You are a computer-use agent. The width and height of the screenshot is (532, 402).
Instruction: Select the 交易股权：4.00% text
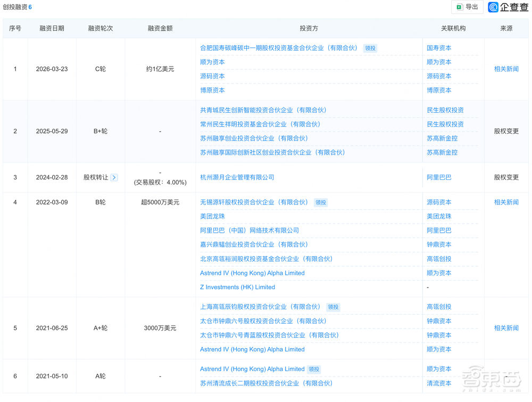coord(160,182)
